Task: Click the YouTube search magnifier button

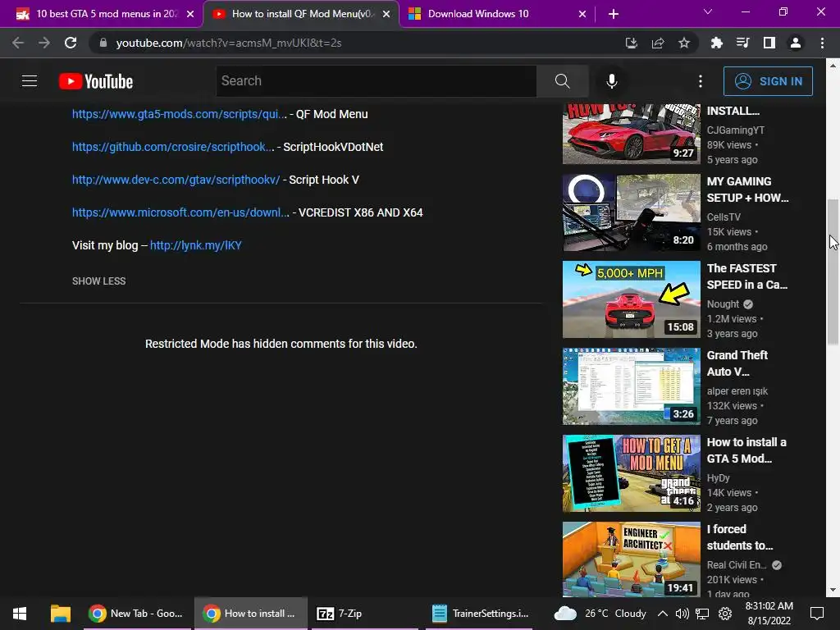Action: (563, 81)
